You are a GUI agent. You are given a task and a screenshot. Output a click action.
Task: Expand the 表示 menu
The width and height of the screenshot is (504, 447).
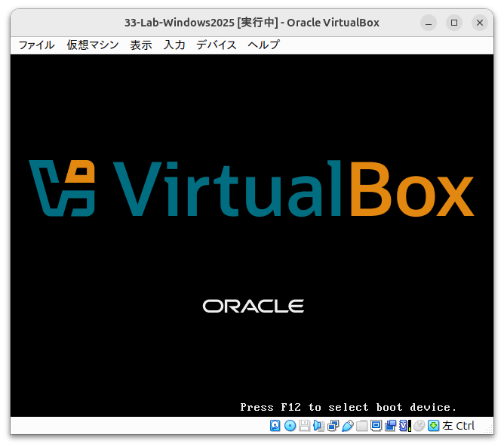(141, 45)
